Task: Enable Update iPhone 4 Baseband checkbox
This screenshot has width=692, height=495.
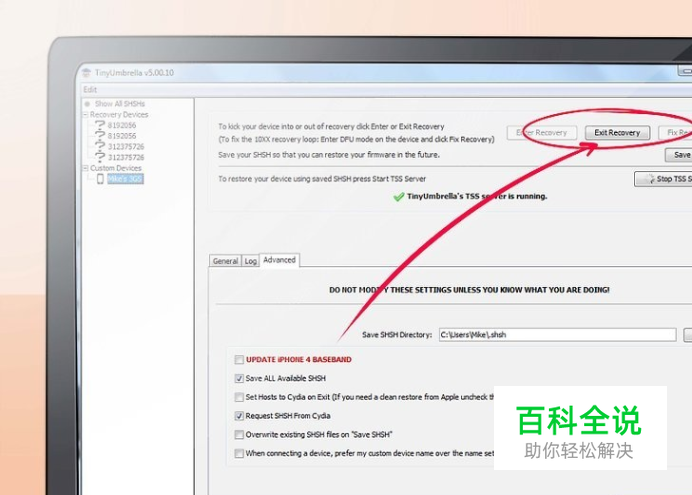Action: point(239,360)
